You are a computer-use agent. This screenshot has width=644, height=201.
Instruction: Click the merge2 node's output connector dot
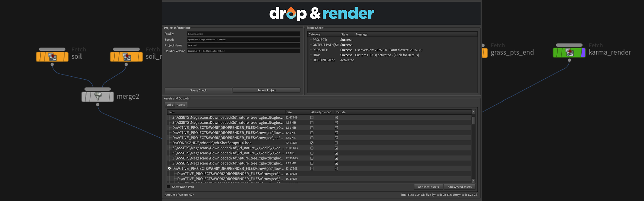[98, 105]
